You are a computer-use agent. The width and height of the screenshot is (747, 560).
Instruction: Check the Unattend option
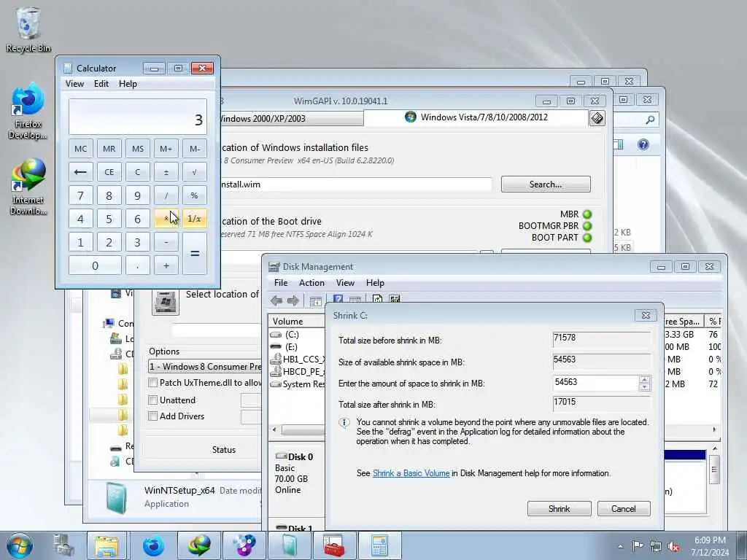(153, 400)
